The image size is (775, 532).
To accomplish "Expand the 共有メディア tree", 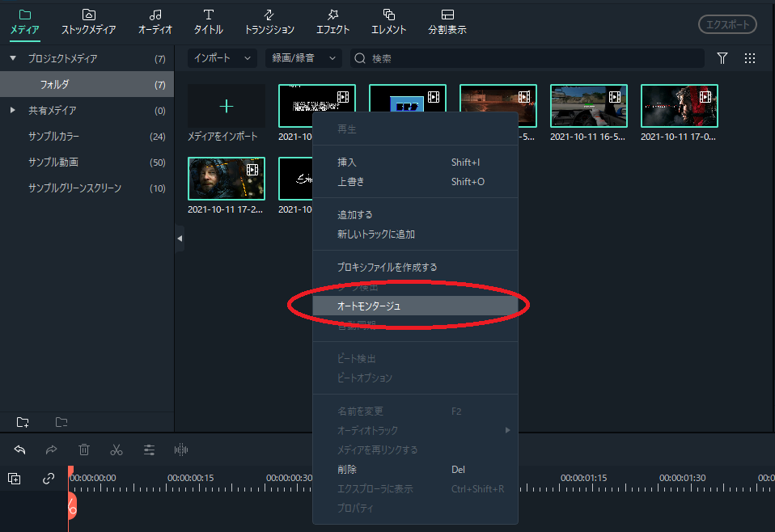I will click(13, 110).
